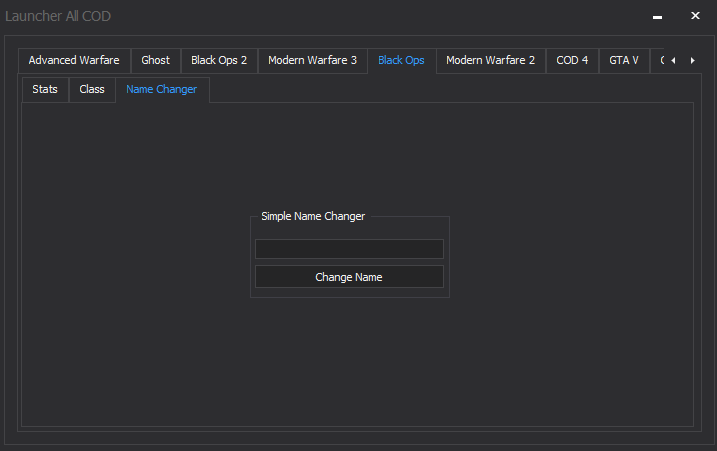Viewport: 717px width, 451px height.
Task: Close the Launcher All COD window
Action: 695,16
